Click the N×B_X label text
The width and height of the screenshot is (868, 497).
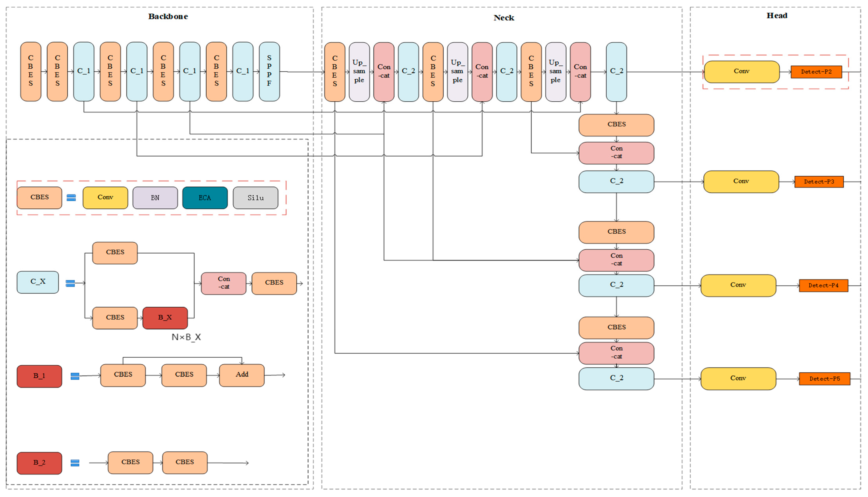[186, 337]
